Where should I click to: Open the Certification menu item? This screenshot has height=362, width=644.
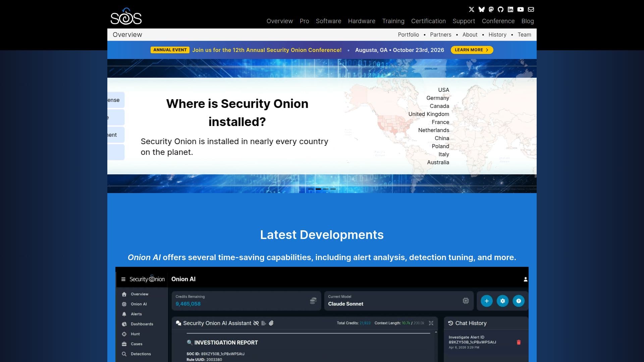pos(428,21)
